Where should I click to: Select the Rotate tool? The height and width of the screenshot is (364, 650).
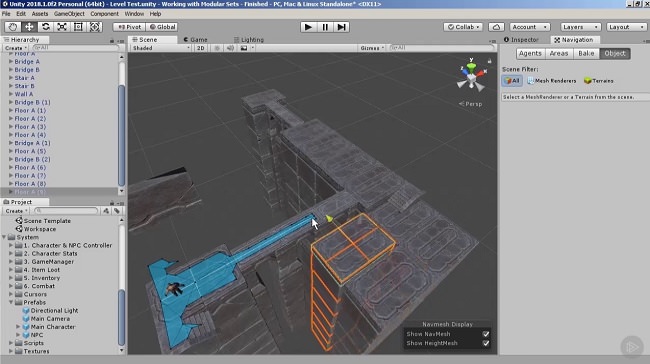pyautogui.click(x=46, y=27)
